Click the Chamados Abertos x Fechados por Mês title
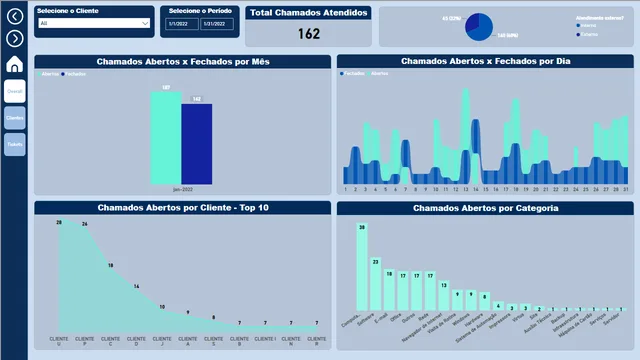Screen dimensions: 640x360 tap(183, 62)
